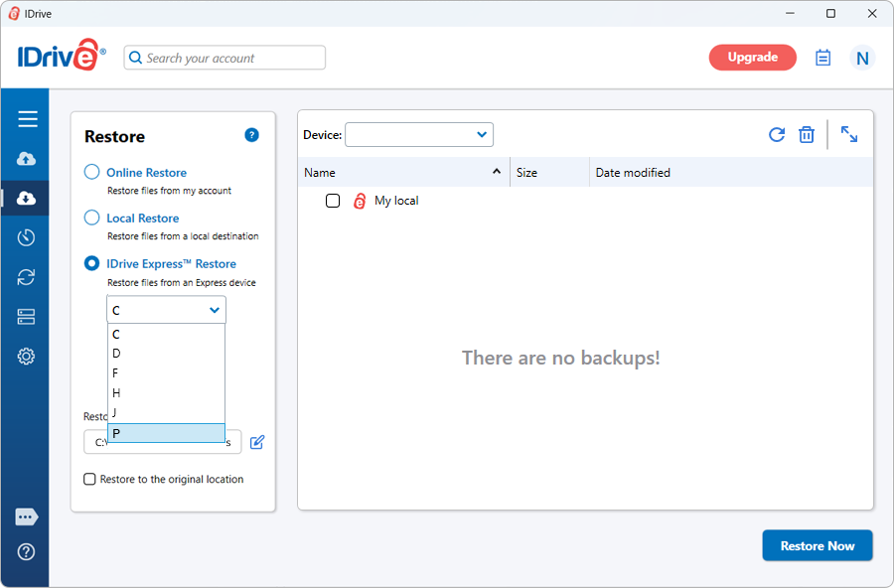
Task: Click the Online Restore link text
Action: pos(147,172)
